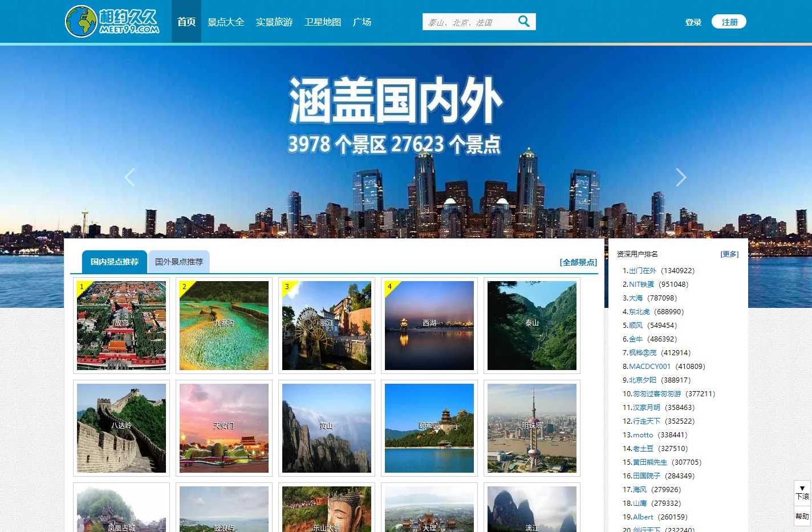
Task: Open the 首页 nav item
Action: click(x=186, y=22)
